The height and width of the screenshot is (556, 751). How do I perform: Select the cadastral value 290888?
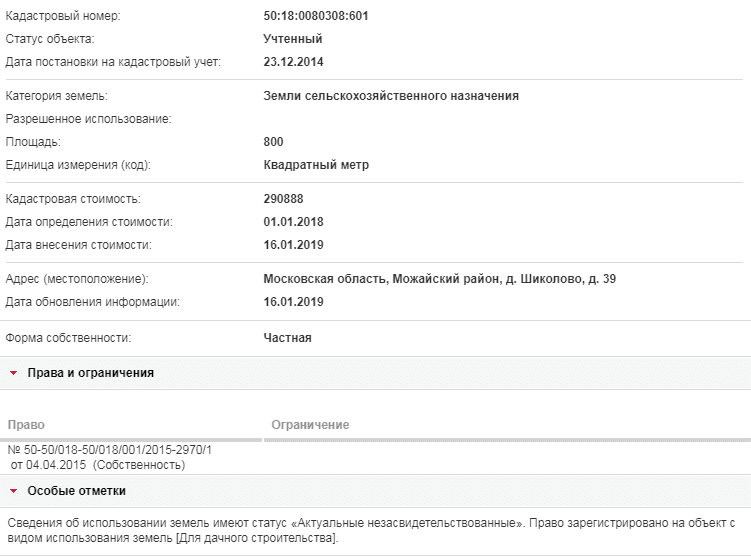pyautogui.click(x=283, y=199)
